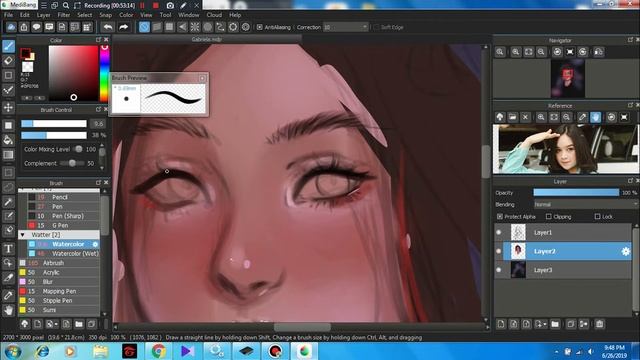Select the grid snap icon in toolbar
This screenshot has height=360, width=640.
[x=169, y=27]
